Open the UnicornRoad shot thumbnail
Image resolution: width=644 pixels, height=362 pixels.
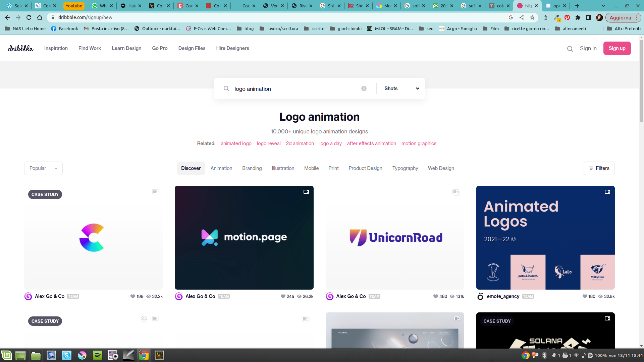[x=395, y=238]
